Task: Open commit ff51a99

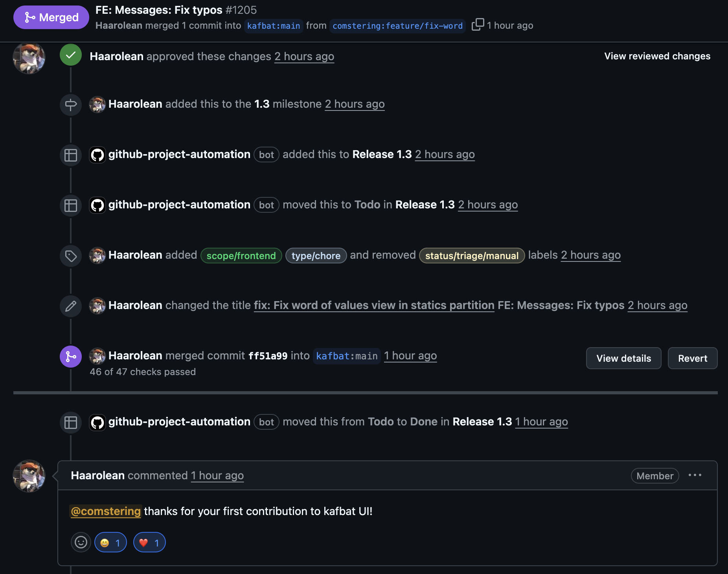Action: 268,356
